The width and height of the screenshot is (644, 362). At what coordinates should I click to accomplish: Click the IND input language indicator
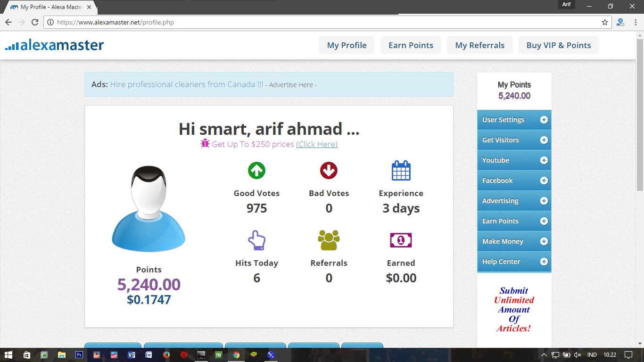pyautogui.click(x=592, y=355)
